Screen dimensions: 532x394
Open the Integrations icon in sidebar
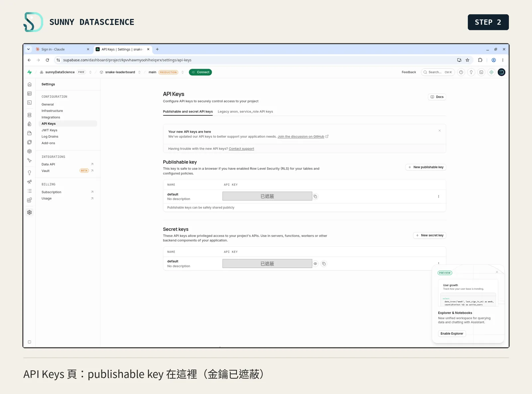click(x=30, y=200)
